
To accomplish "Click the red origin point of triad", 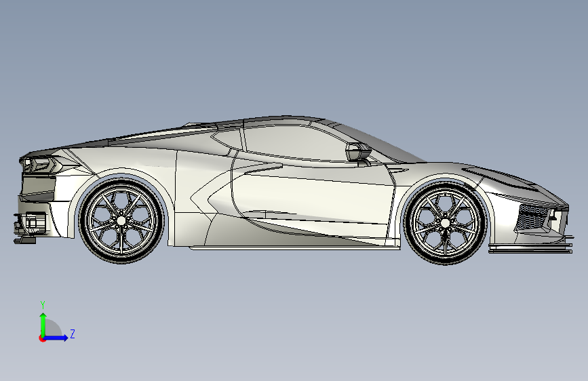I will (x=42, y=338).
